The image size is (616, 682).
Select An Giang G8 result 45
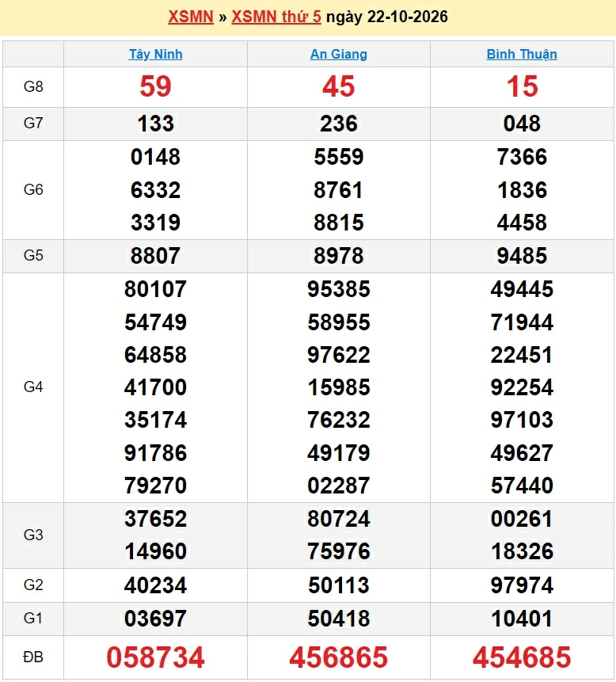(x=339, y=86)
